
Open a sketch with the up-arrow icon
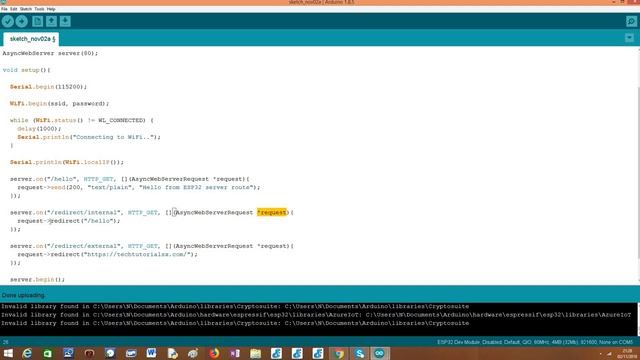[x=51, y=21]
